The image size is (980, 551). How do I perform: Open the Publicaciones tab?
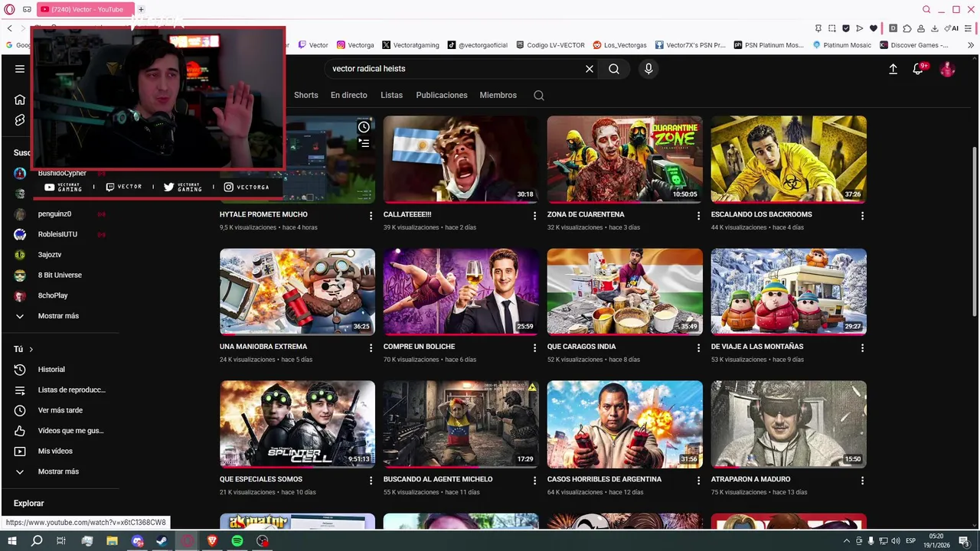tap(442, 96)
